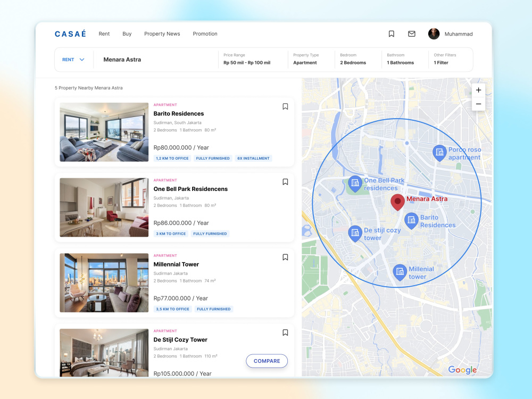Open the Bedroom filter
Image resolution: width=532 pixels, height=399 pixels.
pos(353,60)
